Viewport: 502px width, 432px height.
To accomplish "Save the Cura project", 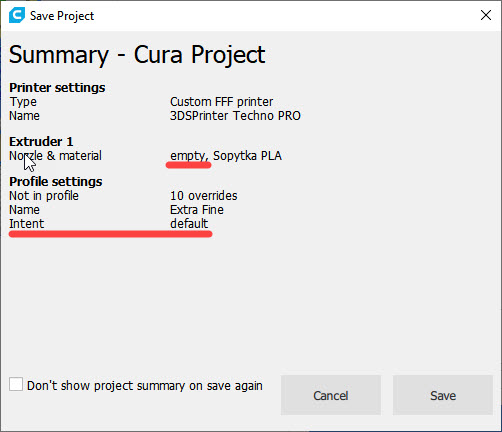I will (443, 395).
